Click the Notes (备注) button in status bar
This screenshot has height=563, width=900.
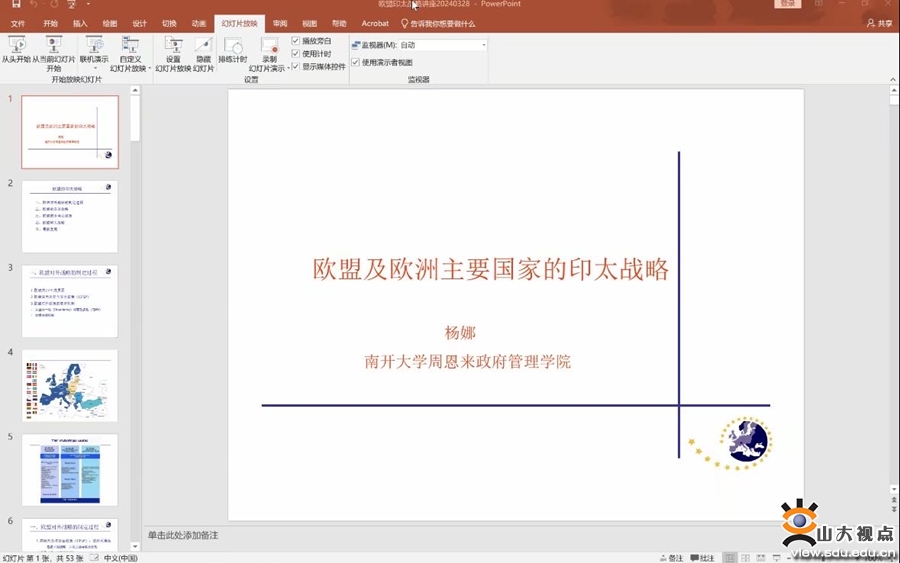click(671, 557)
